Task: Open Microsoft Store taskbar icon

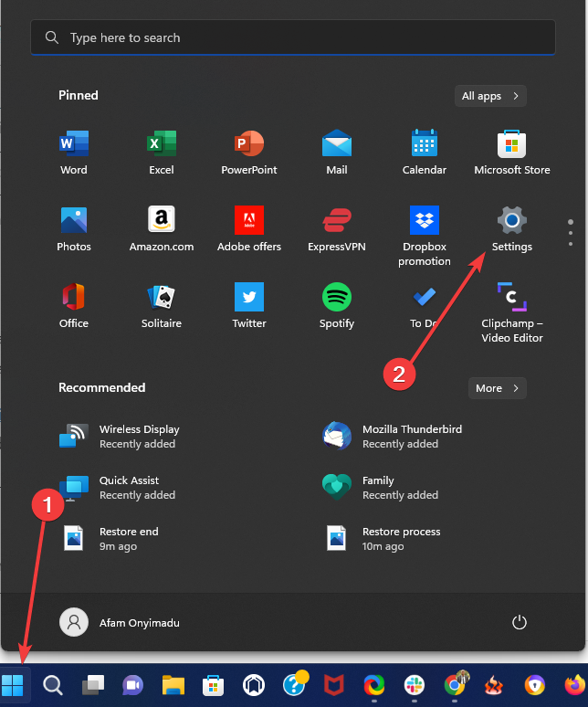Action: pyautogui.click(x=213, y=685)
